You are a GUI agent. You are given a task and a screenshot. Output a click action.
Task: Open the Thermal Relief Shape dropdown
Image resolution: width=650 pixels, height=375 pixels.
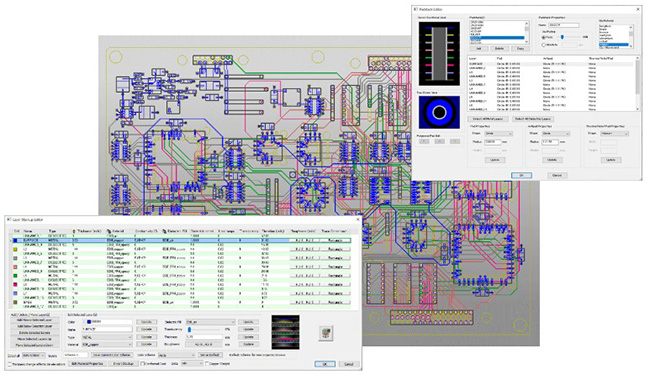tap(614, 133)
